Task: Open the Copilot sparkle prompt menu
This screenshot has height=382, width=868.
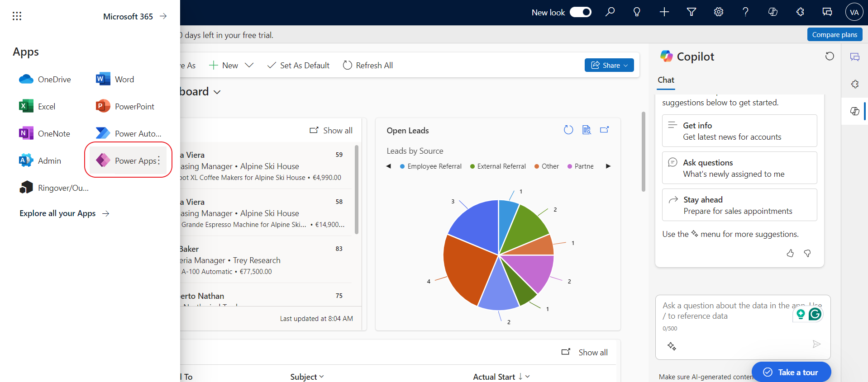Action: click(672, 346)
